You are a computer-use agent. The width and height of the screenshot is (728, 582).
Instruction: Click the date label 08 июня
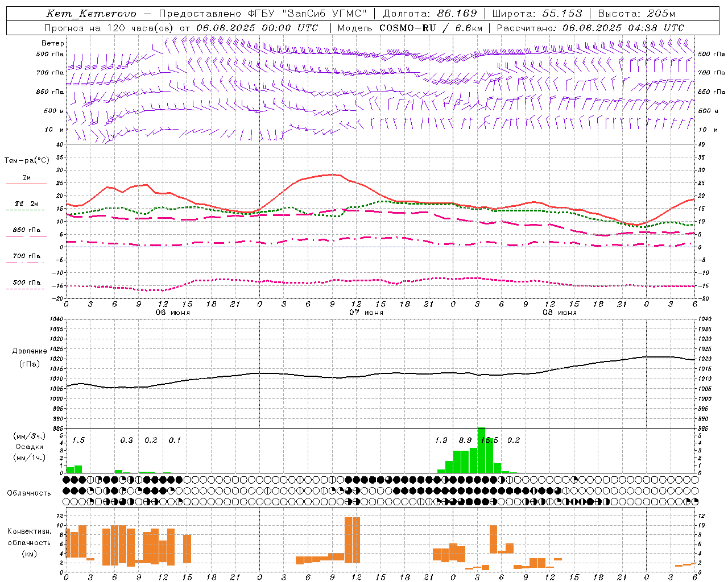coord(560,313)
